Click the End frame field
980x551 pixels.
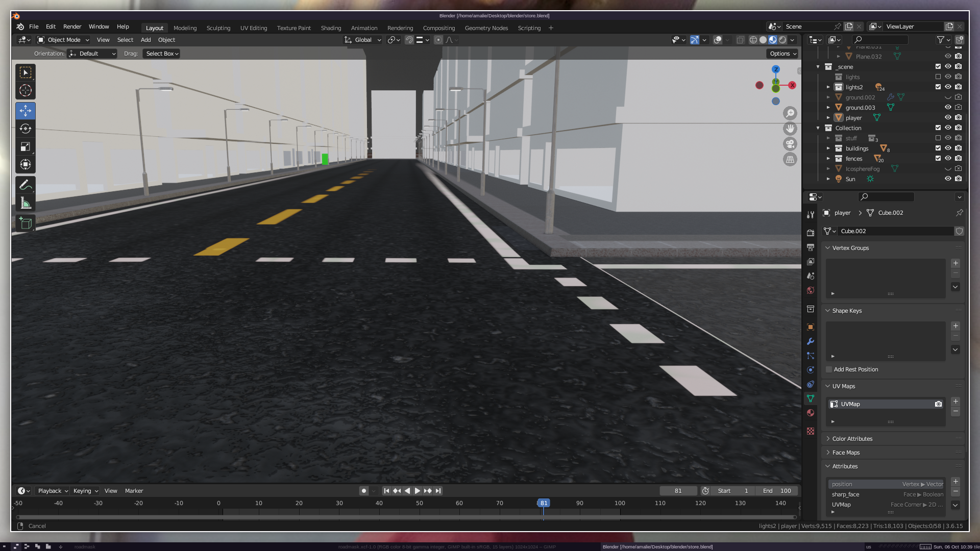click(x=777, y=491)
